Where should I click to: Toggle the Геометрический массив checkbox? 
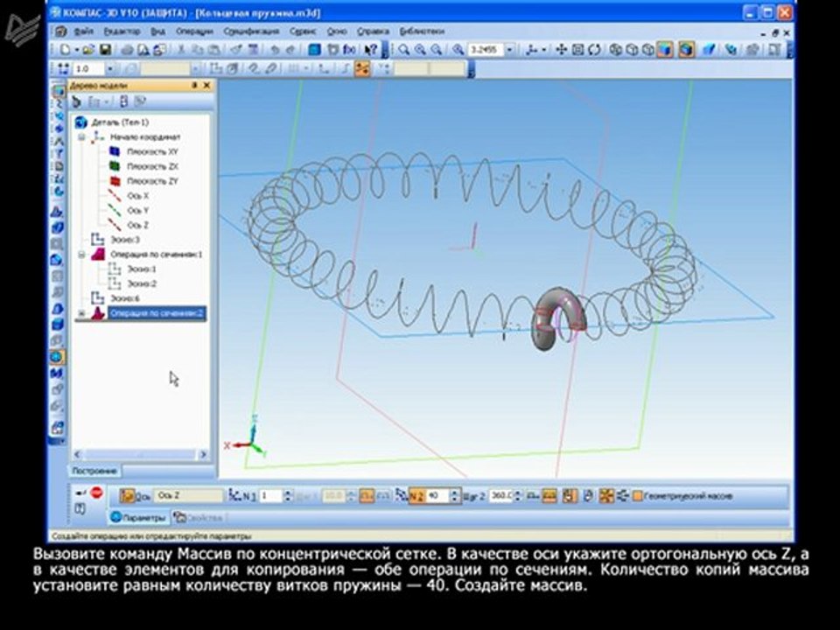[x=637, y=496]
